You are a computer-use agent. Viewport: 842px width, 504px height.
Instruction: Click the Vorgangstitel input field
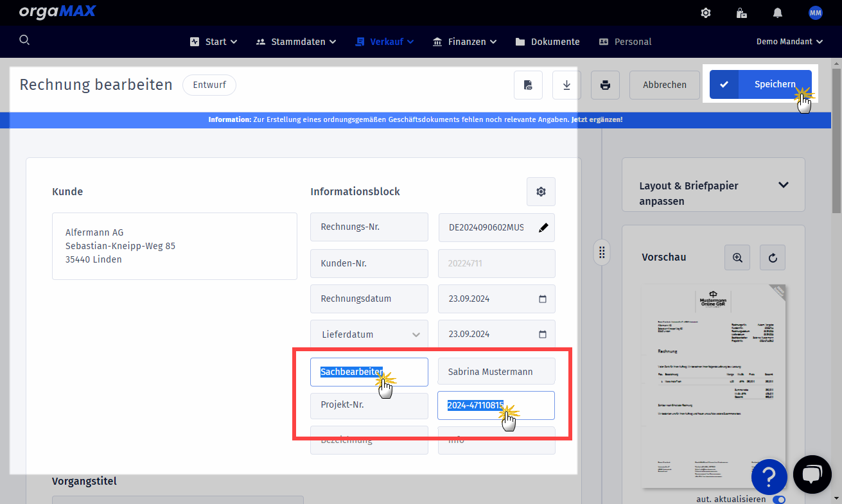coord(177,500)
